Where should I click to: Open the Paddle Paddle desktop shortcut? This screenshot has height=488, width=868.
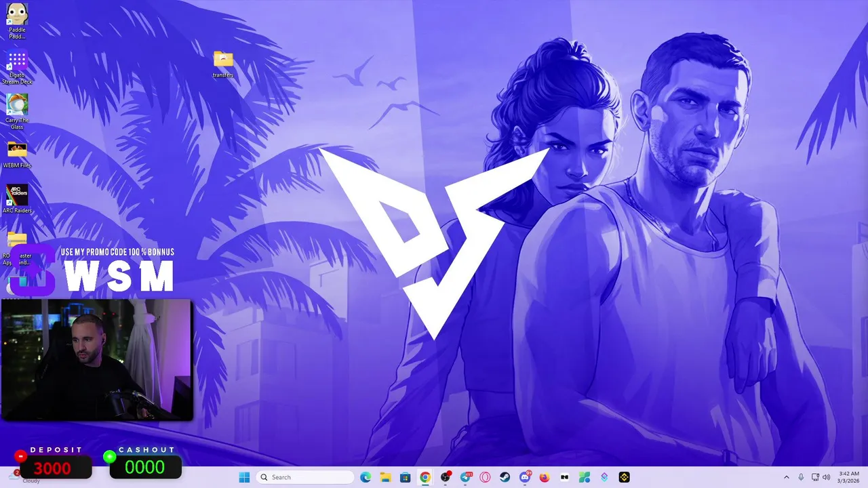click(17, 21)
